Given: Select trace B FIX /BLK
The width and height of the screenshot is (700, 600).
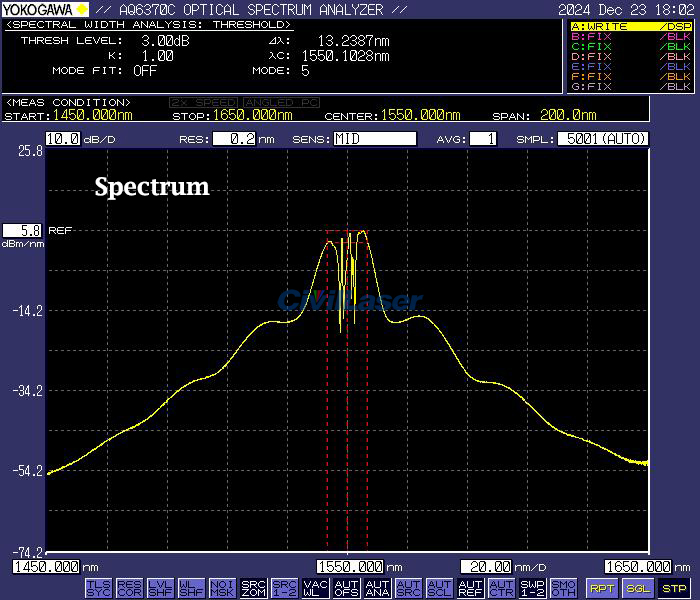Looking at the screenshot, I should tap(631, 37).
